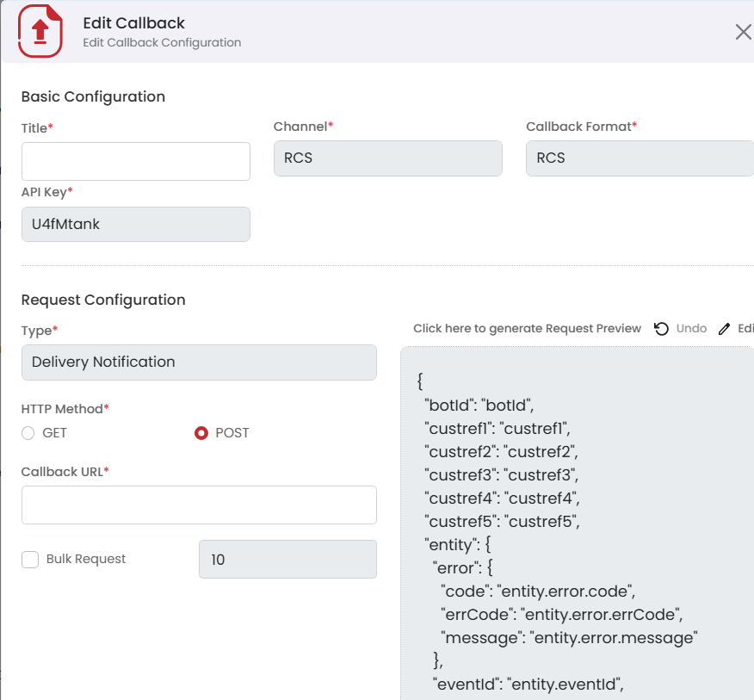Viewport: 754px width, 700px height.
Task: Focus the Title input field
Action: pyautogui.click(x=136, y=161)
